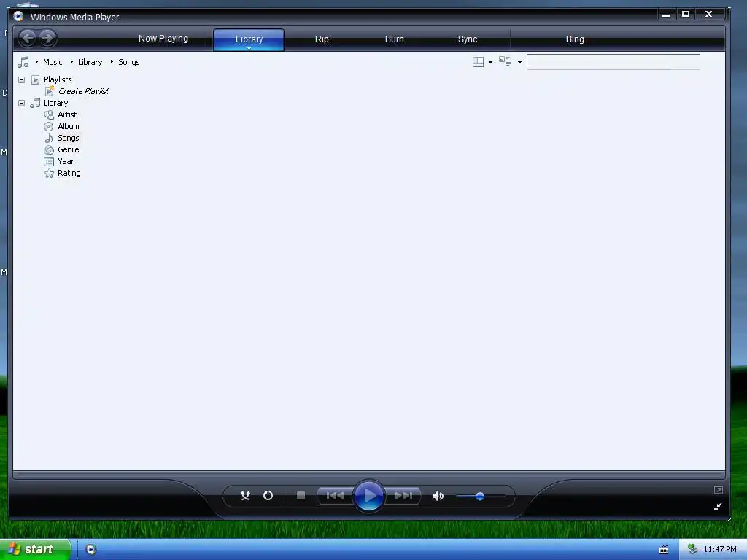Click the Windows Media Player title bar icon
Viewport: 747px width, 560px height.
click(x=18, y=16)
